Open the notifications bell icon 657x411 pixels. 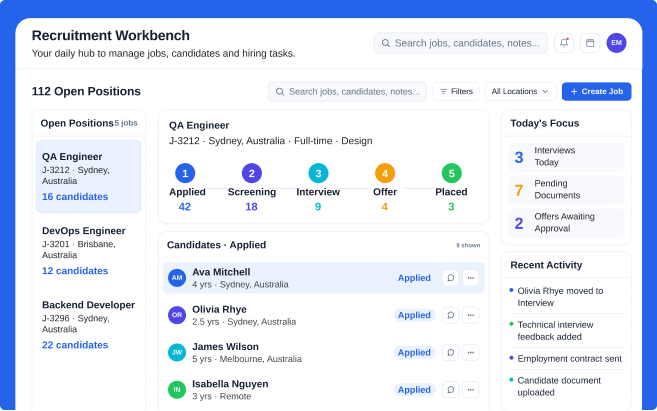click(564, 43)
